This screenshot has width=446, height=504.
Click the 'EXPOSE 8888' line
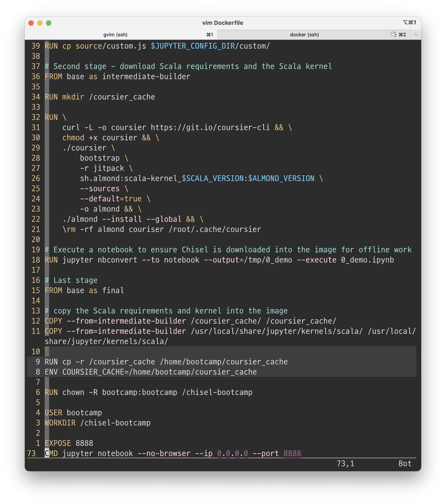coord(69,443)
